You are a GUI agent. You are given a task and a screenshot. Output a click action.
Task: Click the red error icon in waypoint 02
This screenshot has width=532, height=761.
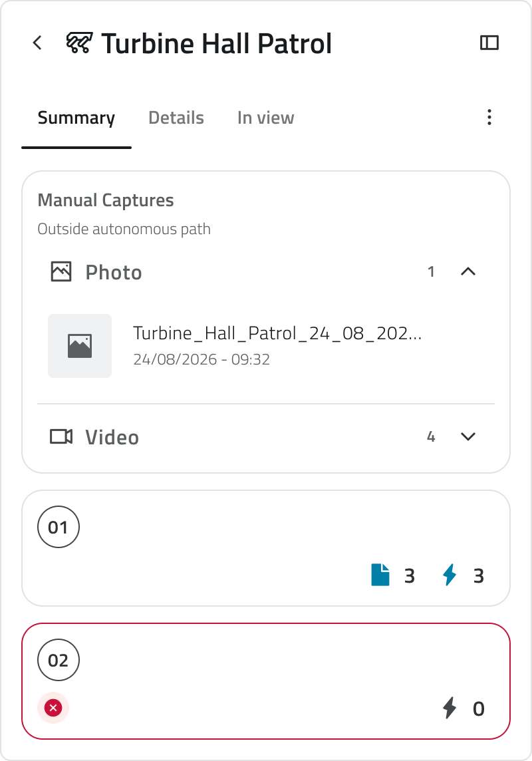[53, 708]
